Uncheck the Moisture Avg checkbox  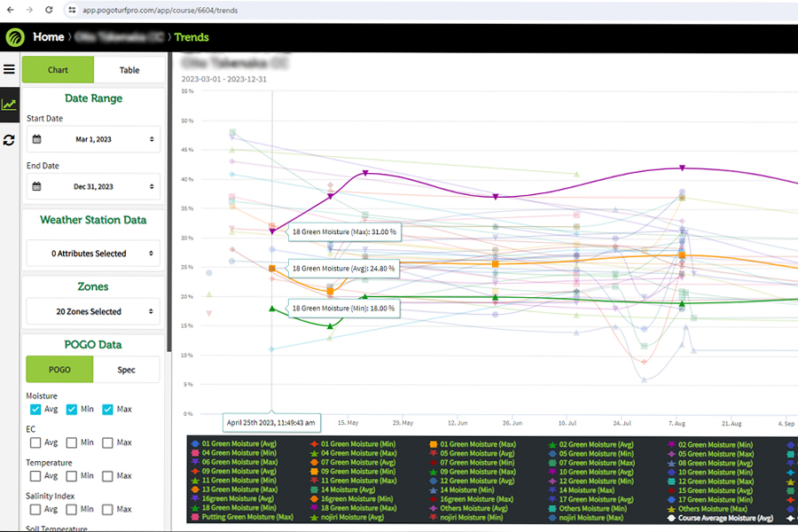tap(35, 410)
